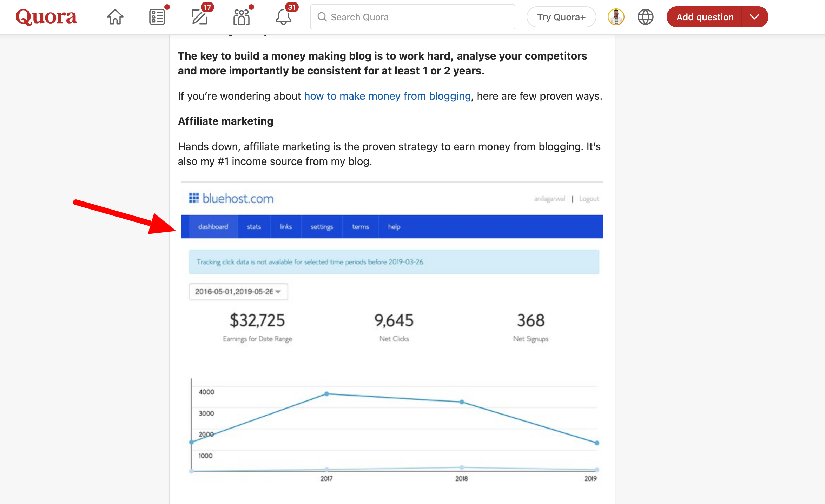Select the help tab in Bluehost
Screen dimensions: 825x504
[394, 227]
